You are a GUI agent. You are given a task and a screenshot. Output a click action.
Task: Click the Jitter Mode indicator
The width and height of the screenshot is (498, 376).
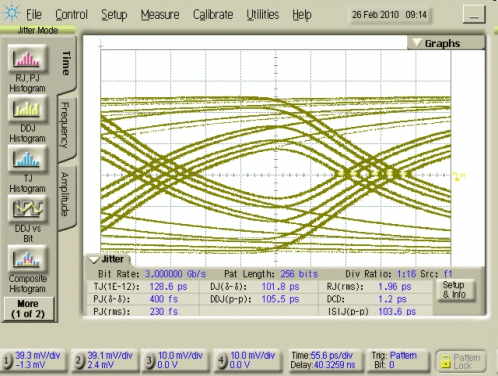pyautogui.click(x=38, y=30)
